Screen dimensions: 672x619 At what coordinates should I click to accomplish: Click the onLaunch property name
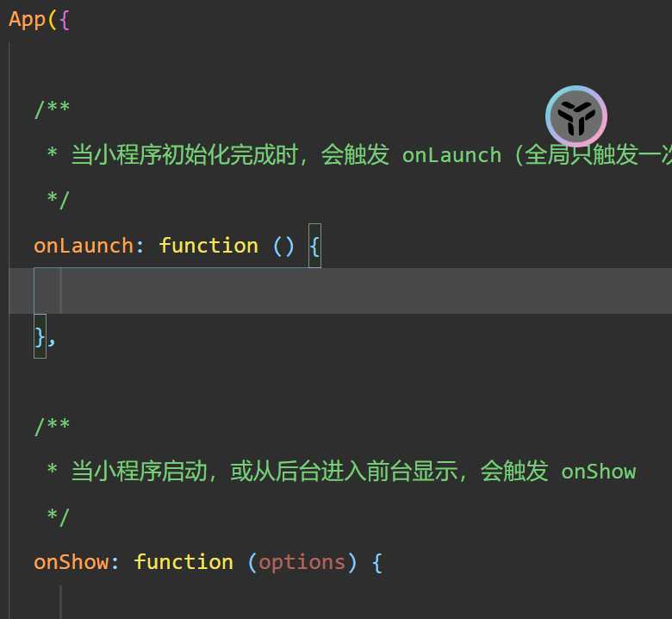pyautogui.click(x=84, y=247)
